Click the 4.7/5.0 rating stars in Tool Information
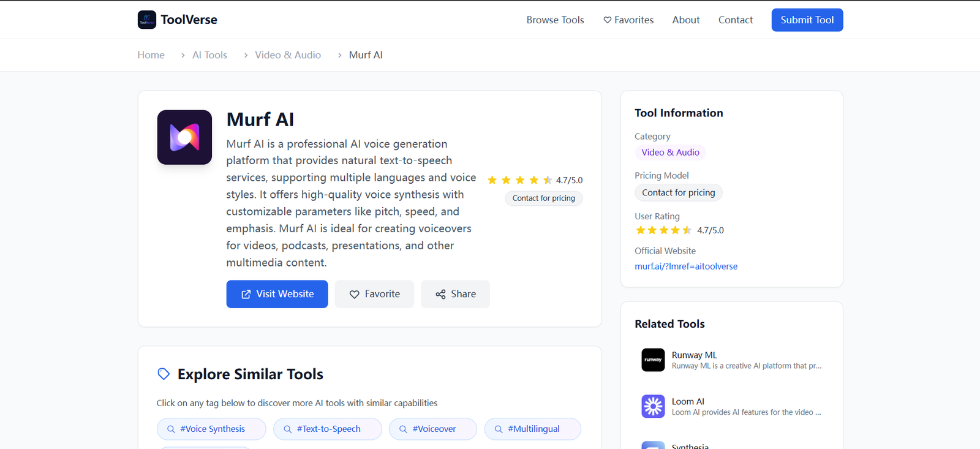Screen dimensions: 980x449 (x=664, y=230)
